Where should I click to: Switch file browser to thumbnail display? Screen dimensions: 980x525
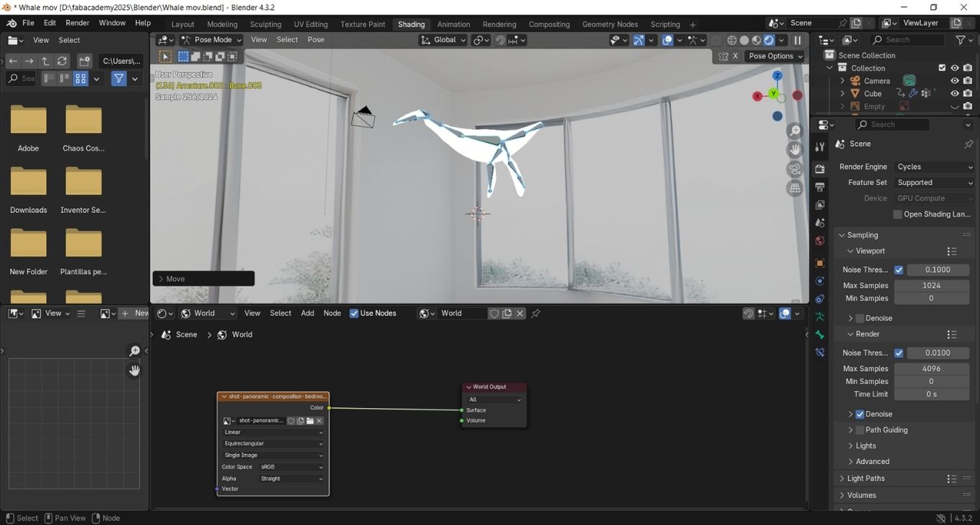[80, 78]
